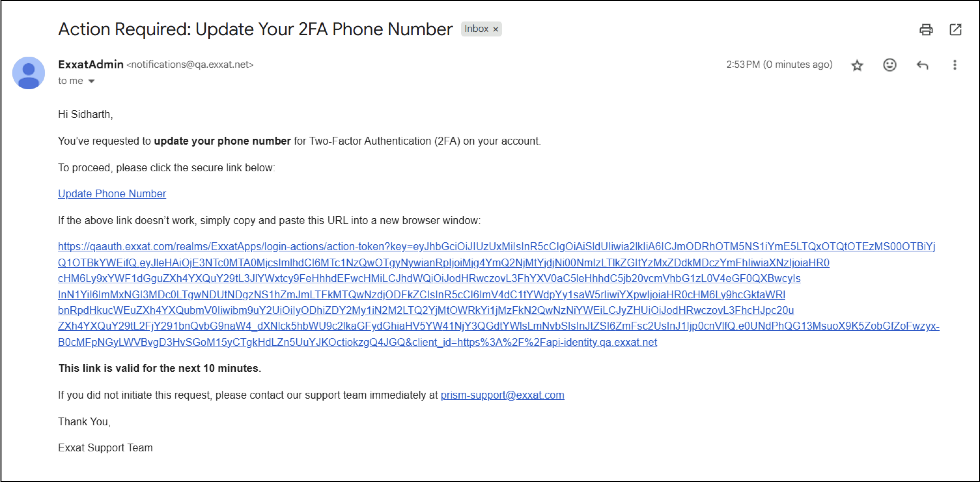Click the sender name ExxatAdmin
The image size is (980, 482).
91,65
